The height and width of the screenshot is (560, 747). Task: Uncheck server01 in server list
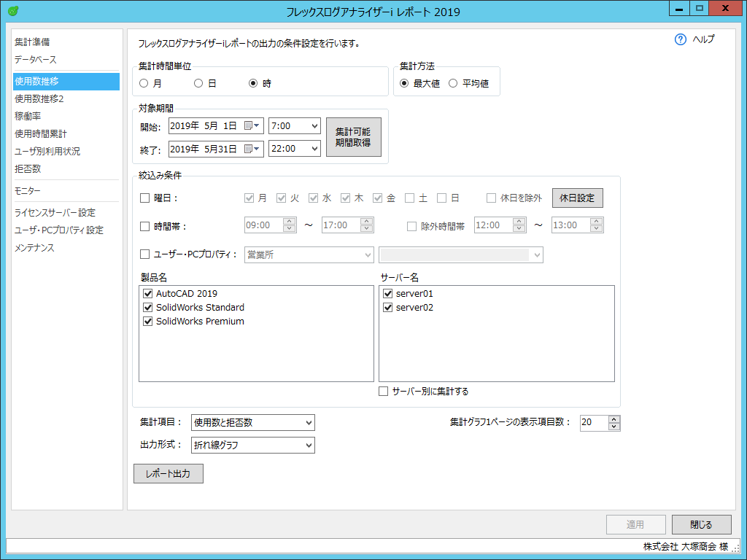pos(388,293)
